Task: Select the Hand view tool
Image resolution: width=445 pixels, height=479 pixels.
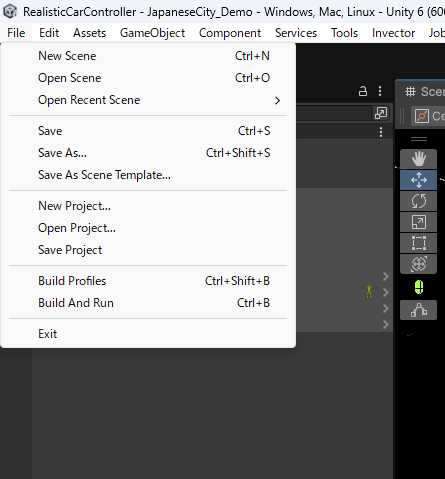Action: pyautogui.click(x=418, y=159)
